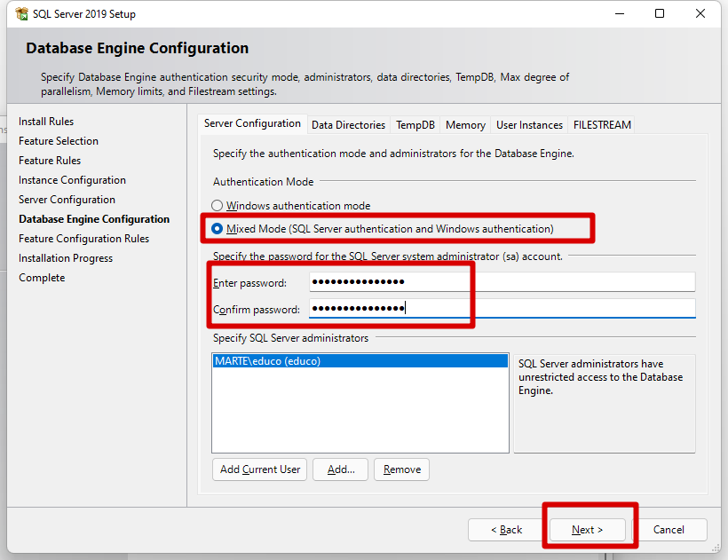
Task: Switch to the Memory tab
Action: 465,125
